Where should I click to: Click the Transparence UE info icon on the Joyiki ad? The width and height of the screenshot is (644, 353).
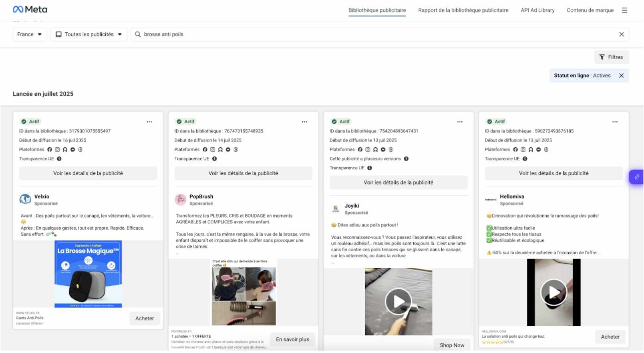(x=370, y=168)
